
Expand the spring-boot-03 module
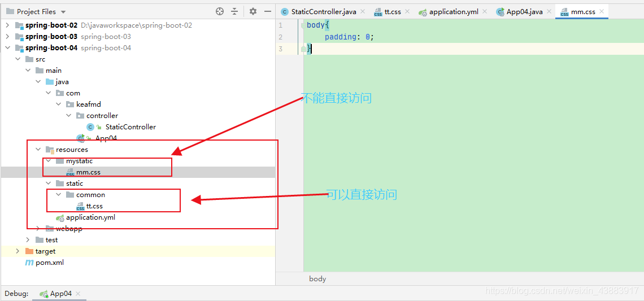point(7,37)
